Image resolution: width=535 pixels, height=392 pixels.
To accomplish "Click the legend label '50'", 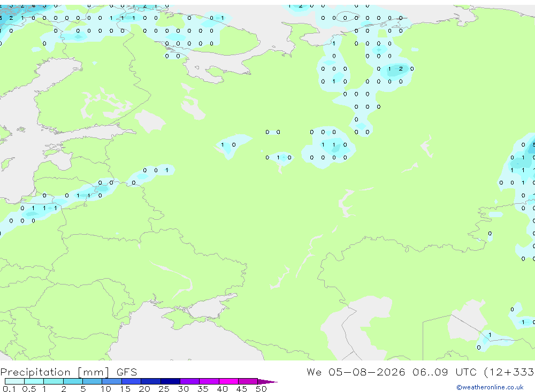I will tap(262, 389).
